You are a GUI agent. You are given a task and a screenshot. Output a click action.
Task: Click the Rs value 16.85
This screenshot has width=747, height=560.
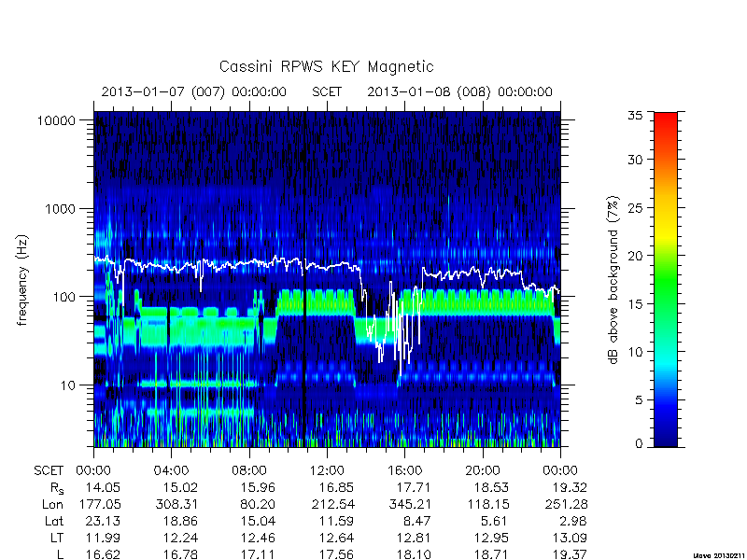tap(336, 487)
